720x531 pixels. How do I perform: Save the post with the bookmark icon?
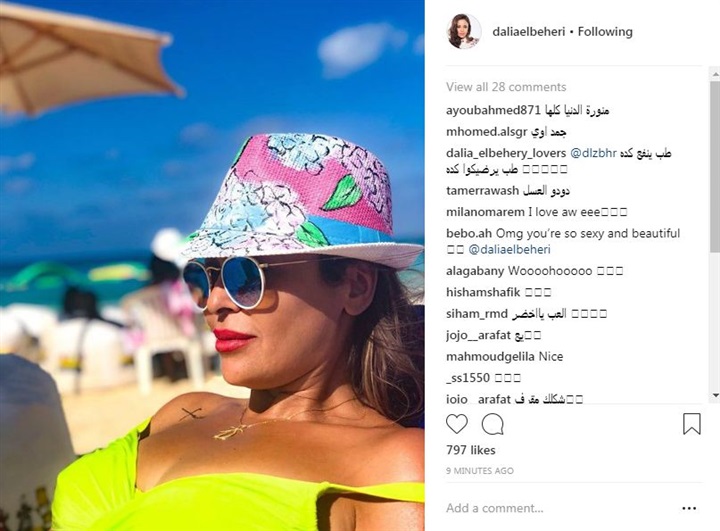click(692, 424)
